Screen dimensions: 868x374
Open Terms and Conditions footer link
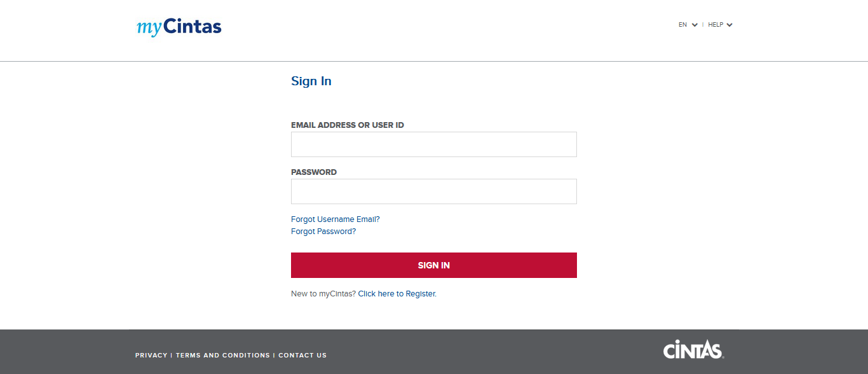[223, 356]
